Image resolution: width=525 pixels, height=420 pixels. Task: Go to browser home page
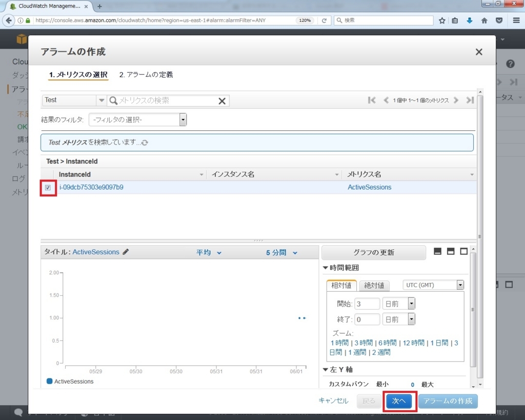[x=484, y=21]
